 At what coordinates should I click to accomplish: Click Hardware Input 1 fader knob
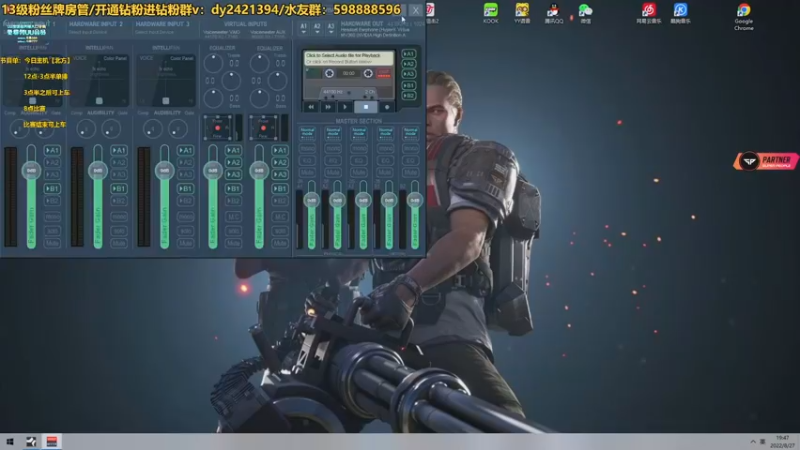(31, 170)
